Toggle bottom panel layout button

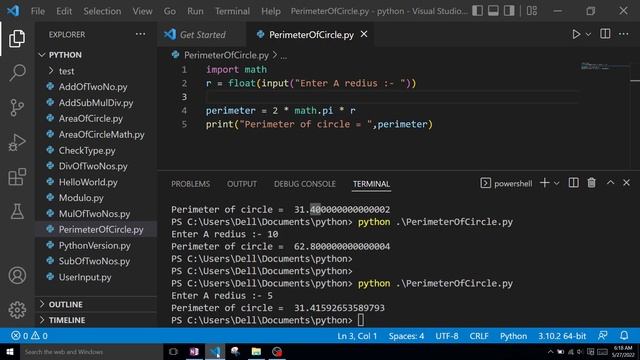(493, 11)
